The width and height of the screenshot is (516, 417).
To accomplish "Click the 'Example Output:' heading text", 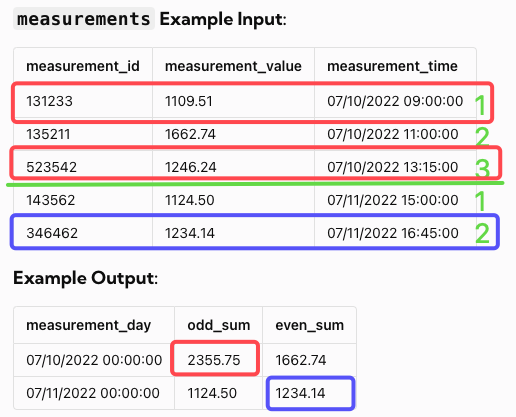I will click(x=85, y=278).
